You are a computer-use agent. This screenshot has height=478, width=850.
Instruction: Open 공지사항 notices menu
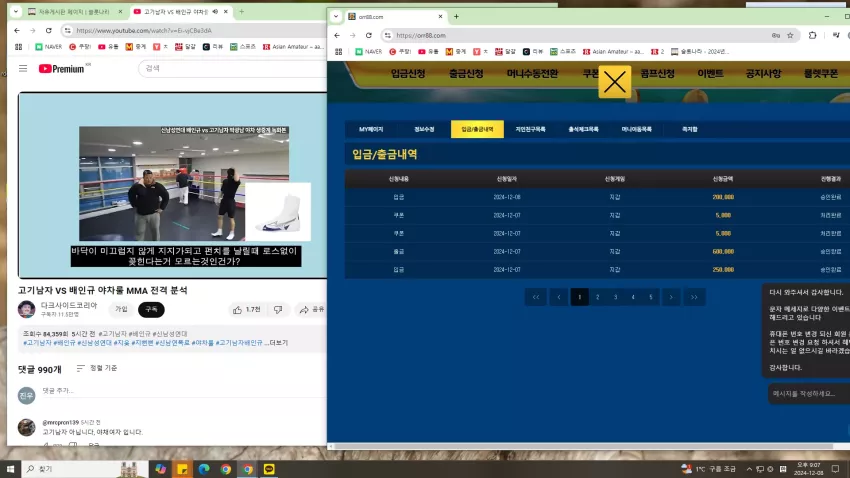coord(763,74)
